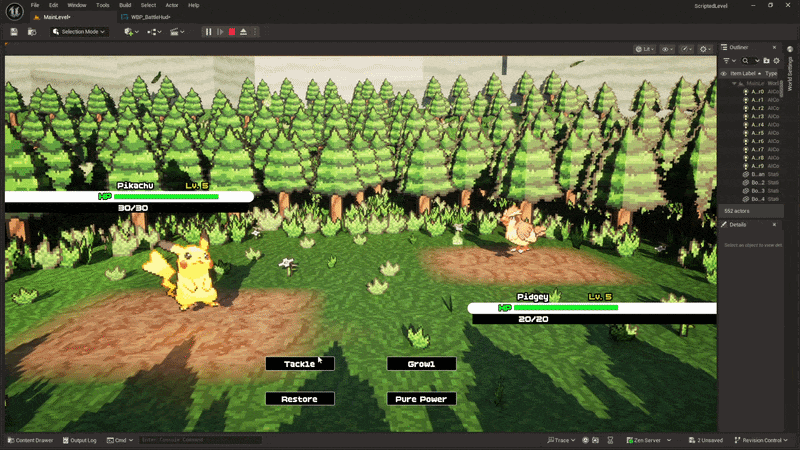800x450 pixels.
Task: Stop the running play session
Action: (232, 32)
